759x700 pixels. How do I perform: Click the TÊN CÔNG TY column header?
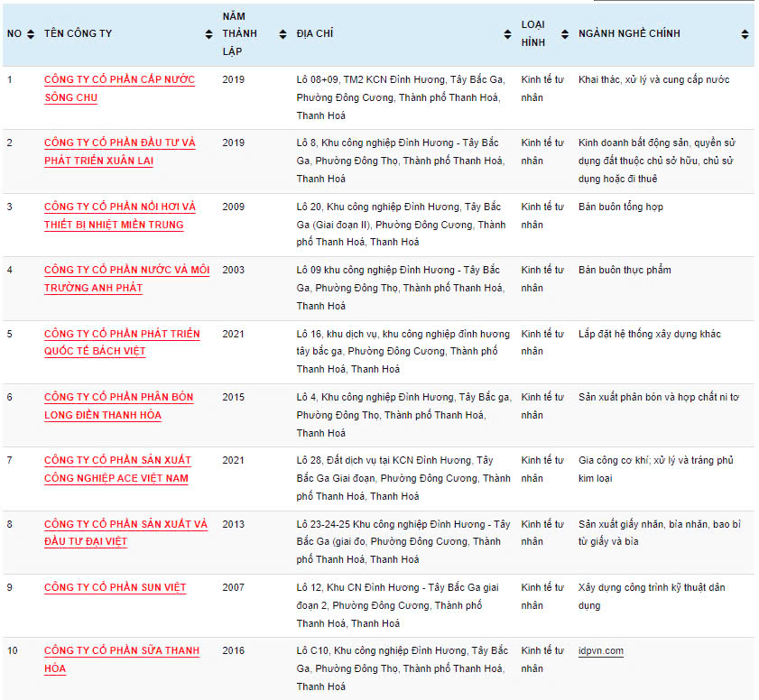pos(78,34)
